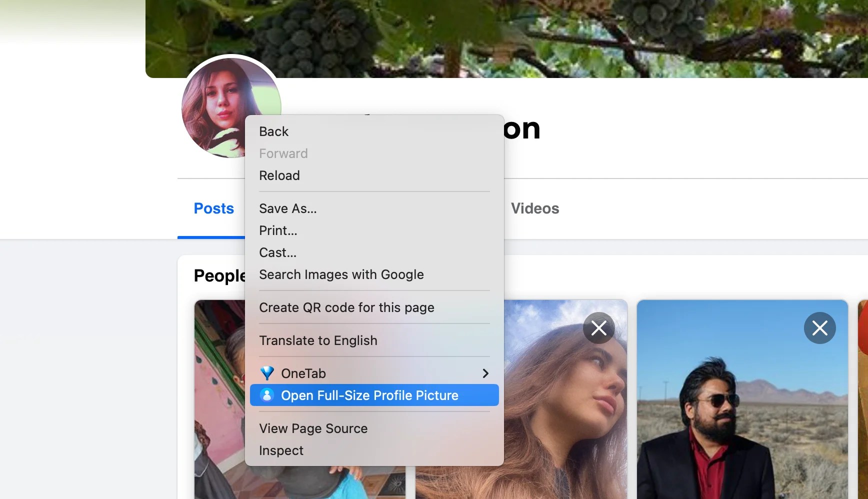This screenshot has height=499, width=868.
Task: Click the circular profile picture
Action: [231, 109]
